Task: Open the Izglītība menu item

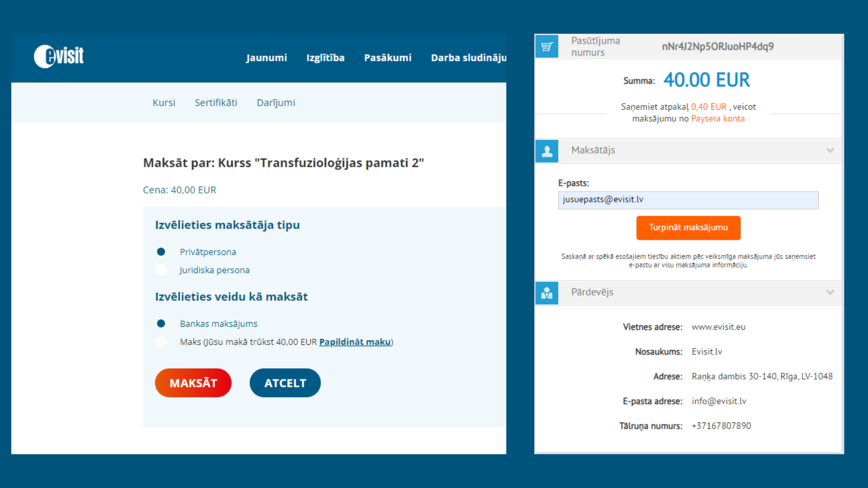Action: pyautogui.click(x=325, y=58)
